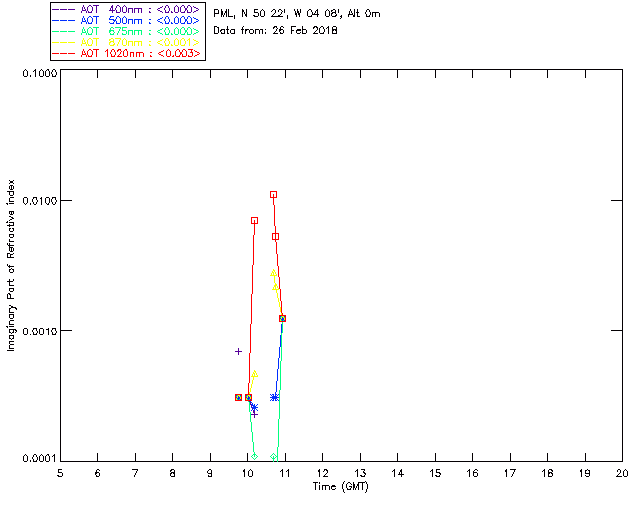Select the overlapped marker at 0.0012 near time 11

coord(282,318)
